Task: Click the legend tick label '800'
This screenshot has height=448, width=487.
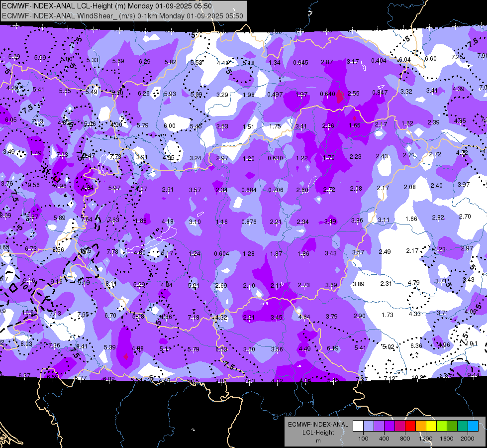Action: 405,439
